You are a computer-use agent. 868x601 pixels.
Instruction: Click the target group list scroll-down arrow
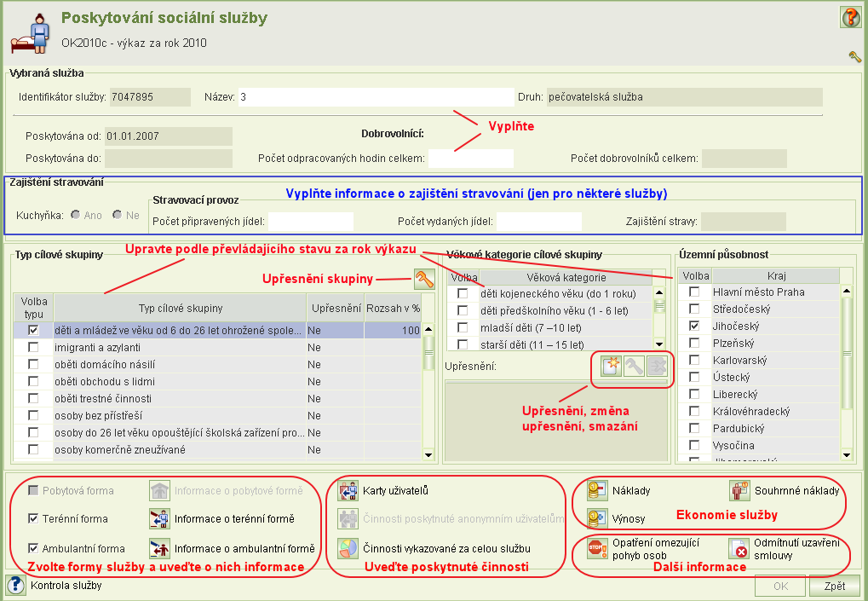428,454
